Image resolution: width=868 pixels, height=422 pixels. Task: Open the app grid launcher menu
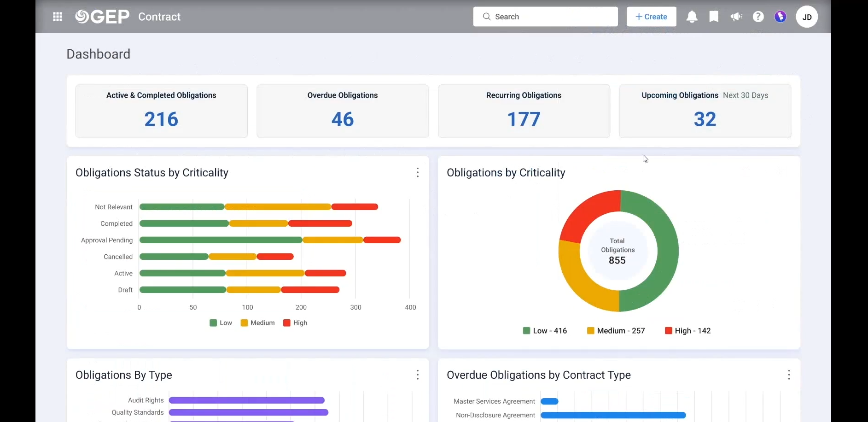[x=58, y=17]
